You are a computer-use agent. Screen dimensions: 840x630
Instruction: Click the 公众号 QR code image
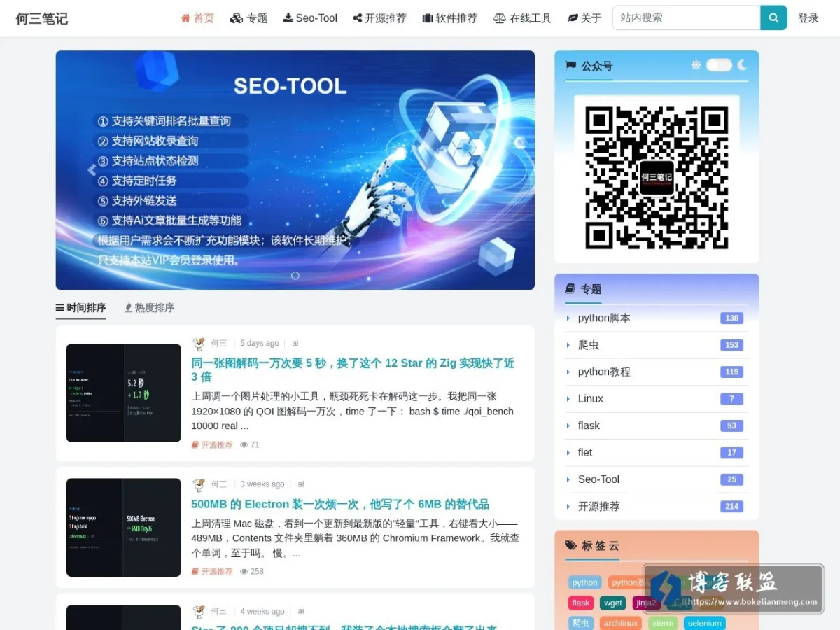(657, 177)
